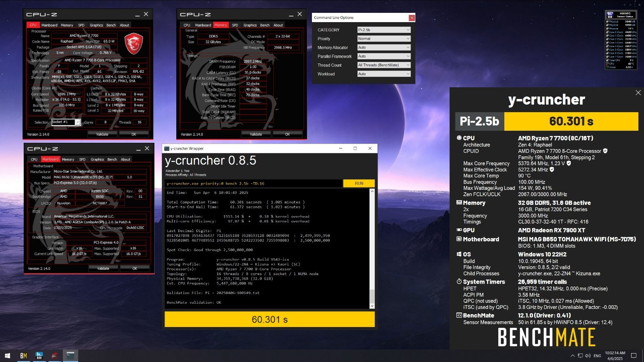Open Bench tab in timings CPU-Z window
The height and width of the screenshot is (362, 644).
tap(265, 25)
